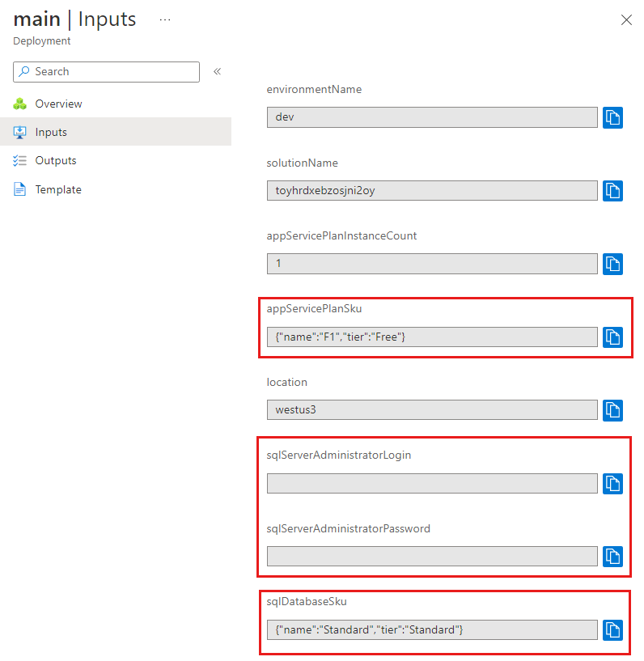Select the Inputs sidebar entry

pos(53,132)
